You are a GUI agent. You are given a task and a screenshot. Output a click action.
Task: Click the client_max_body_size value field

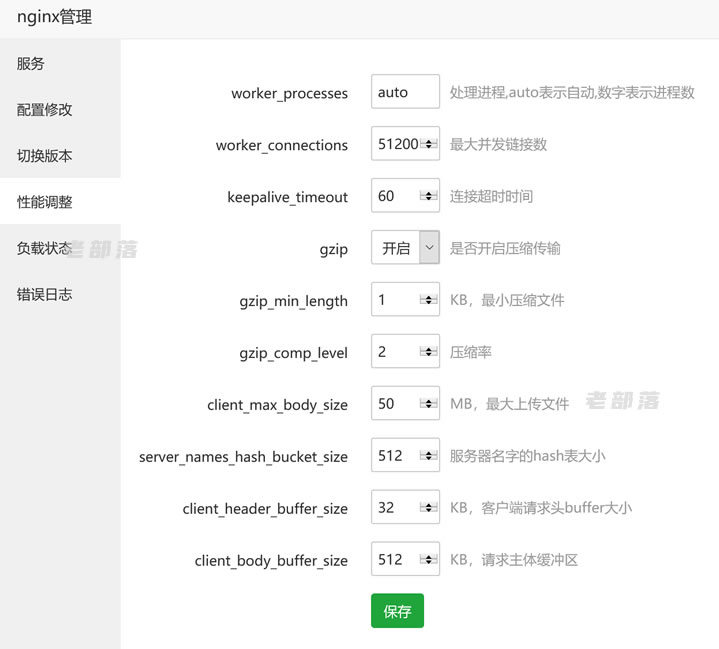click(405, 403)
